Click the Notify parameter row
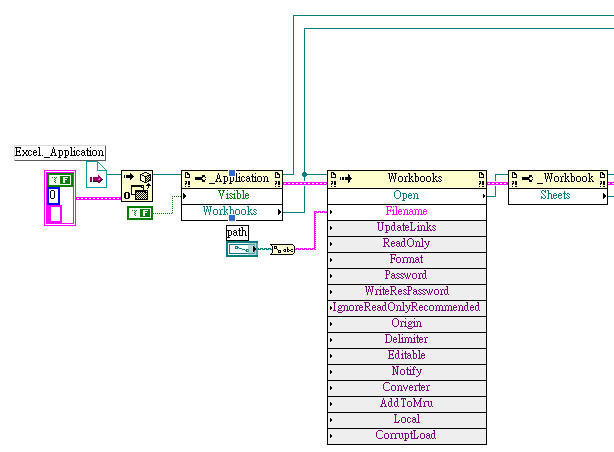The width and height of the screenshot is (614, 452). point(407,371)
